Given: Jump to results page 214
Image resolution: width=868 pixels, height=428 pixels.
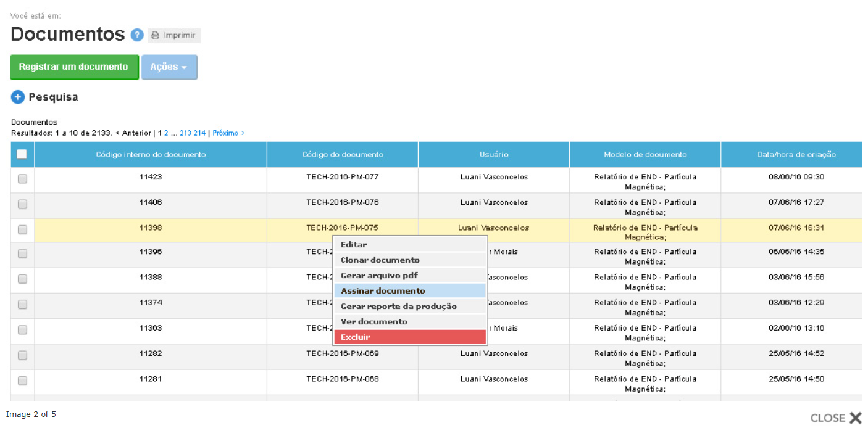Looking at the screenshot, I should pyautogui.click(x=199, y=133).
